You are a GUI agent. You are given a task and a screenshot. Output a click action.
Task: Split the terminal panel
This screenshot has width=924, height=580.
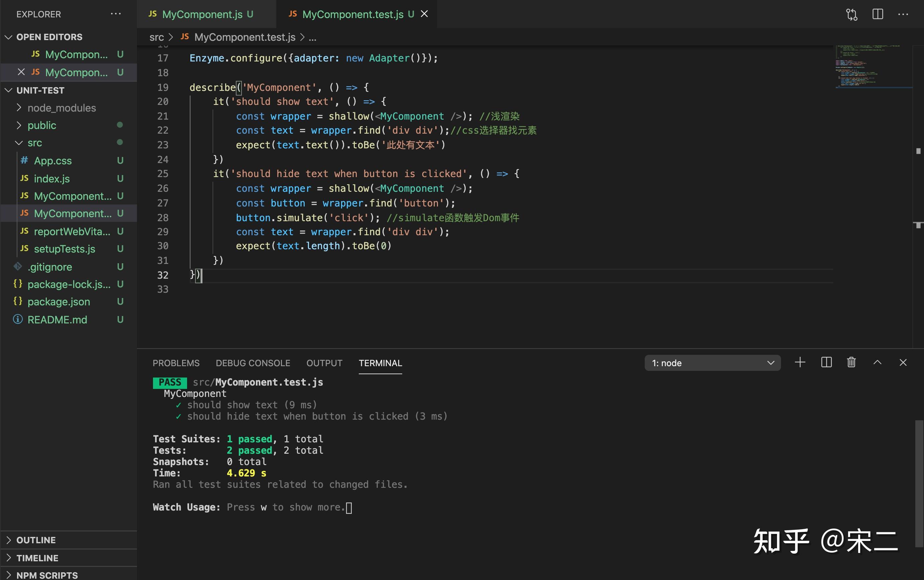point(826,362)
